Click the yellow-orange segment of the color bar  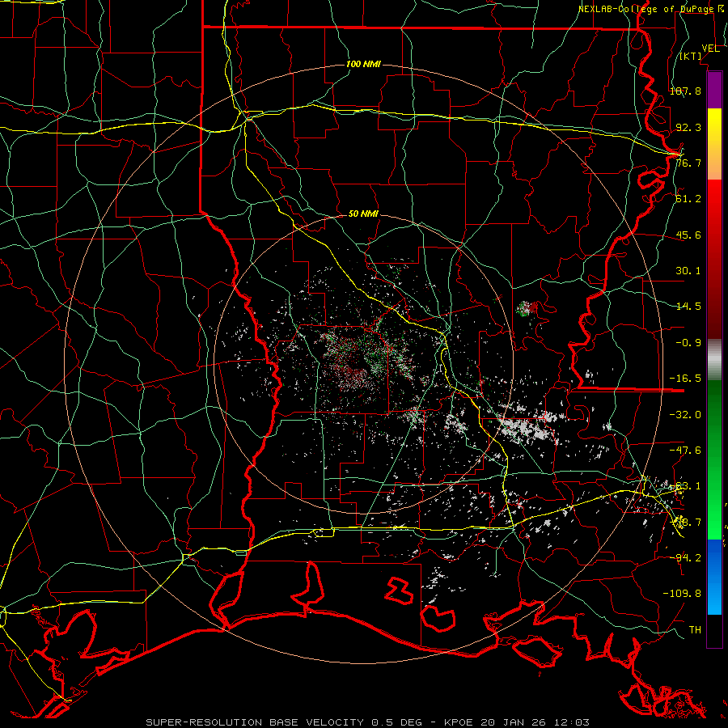[x=714, y=144]
